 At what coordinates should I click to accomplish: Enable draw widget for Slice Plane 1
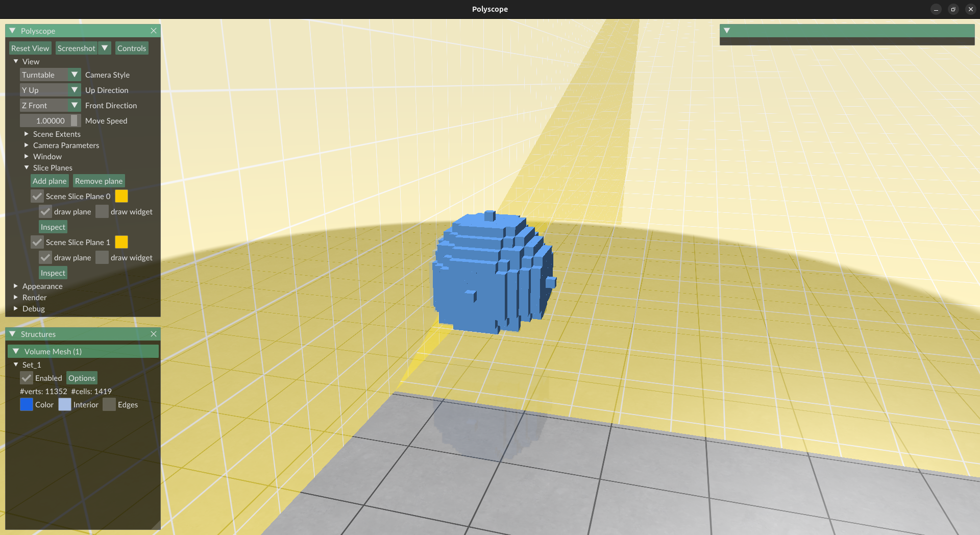point(102,258)
